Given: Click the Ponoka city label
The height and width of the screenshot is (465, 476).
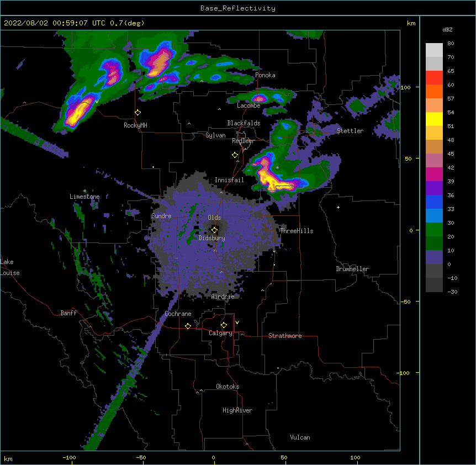Looking at the screenshot, I should click(265, 75).
